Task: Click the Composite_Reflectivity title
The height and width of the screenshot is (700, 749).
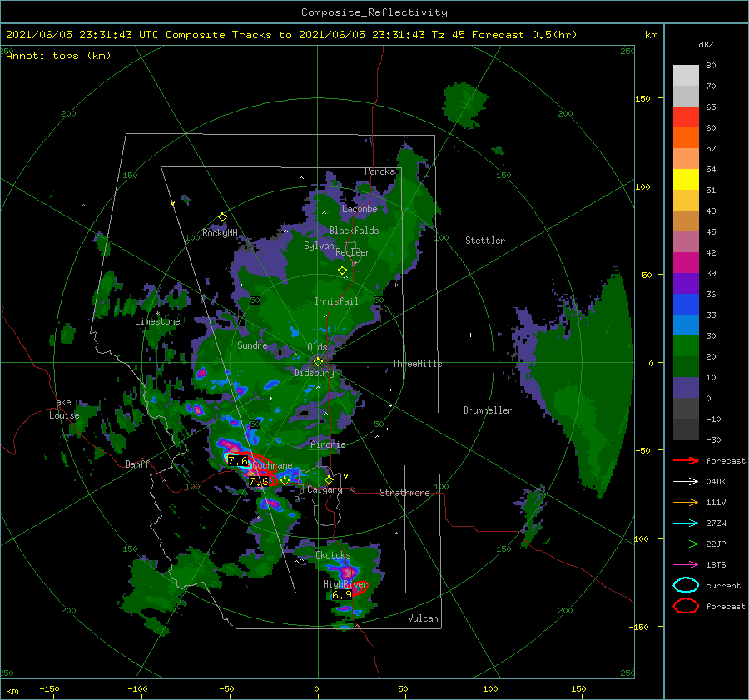Action: click(374, 12)
